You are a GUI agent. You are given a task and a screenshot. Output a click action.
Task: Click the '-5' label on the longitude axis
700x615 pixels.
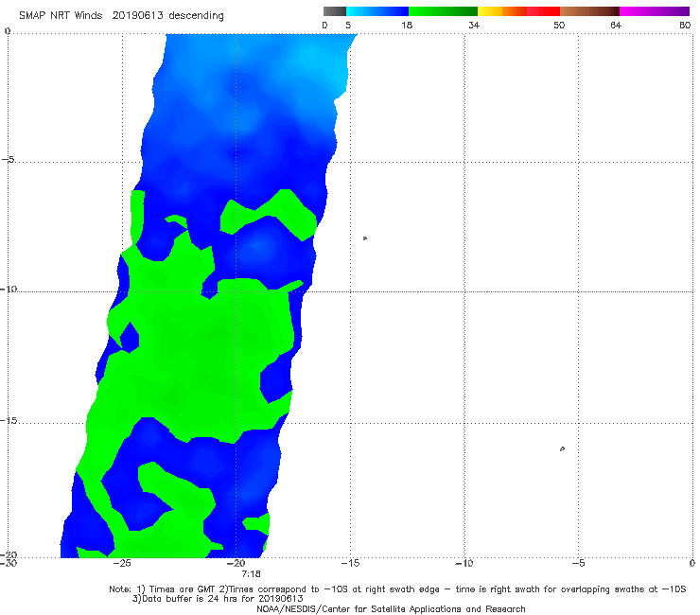coord(578,563)
